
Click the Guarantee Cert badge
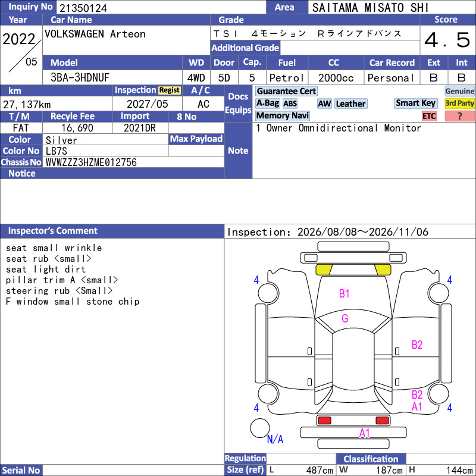point(286,91)
